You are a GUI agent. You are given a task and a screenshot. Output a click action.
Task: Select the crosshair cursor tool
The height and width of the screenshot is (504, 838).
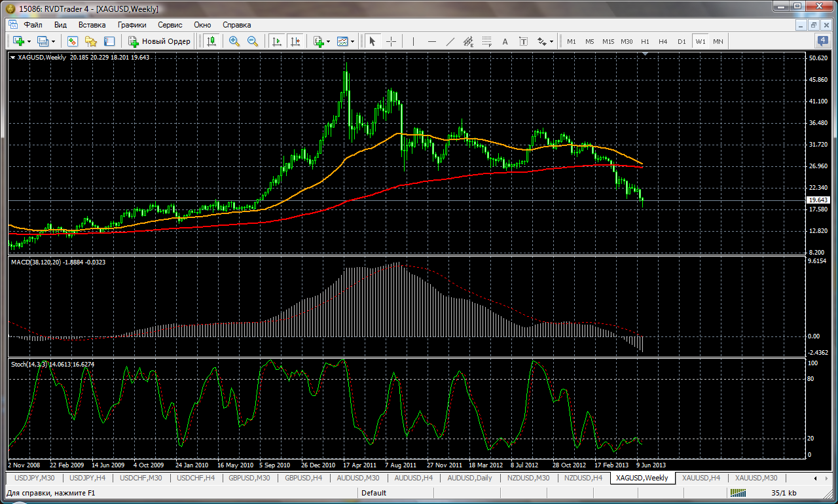click(391, 41)
